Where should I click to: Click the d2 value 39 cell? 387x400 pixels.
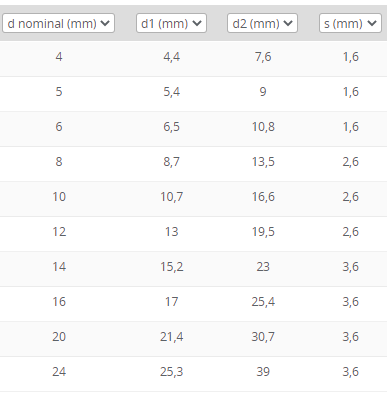point(263,372)
